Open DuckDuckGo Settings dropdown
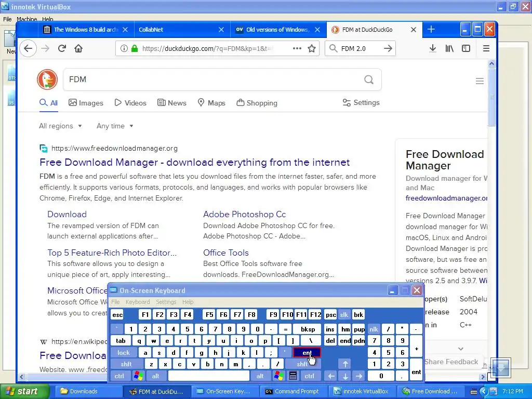The width and height of the screenshot is (532, 399). [361, 102]
